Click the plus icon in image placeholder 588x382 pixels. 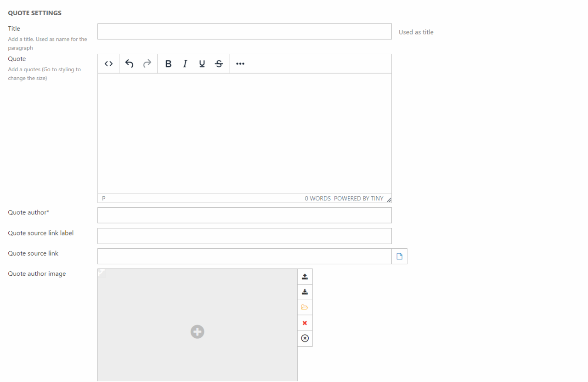198,331
